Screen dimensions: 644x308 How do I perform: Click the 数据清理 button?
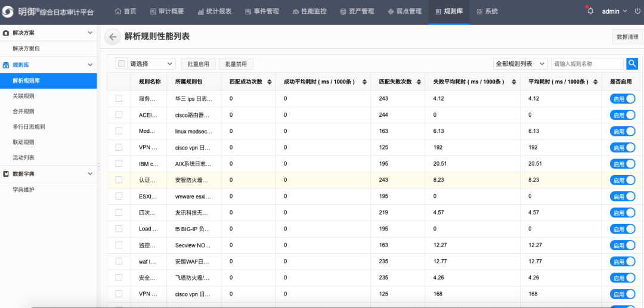pyautogui.click(x=627, y=37)
